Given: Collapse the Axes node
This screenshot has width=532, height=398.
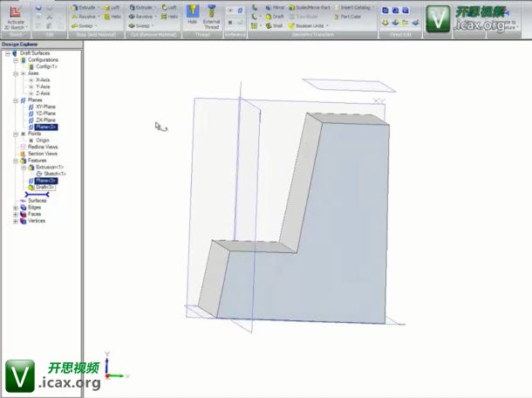Looking at the screenshot, I should (16, 73).
